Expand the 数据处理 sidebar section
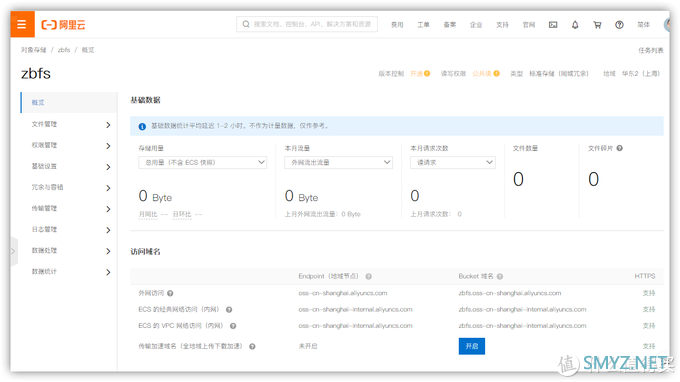 tap(69, 251)
